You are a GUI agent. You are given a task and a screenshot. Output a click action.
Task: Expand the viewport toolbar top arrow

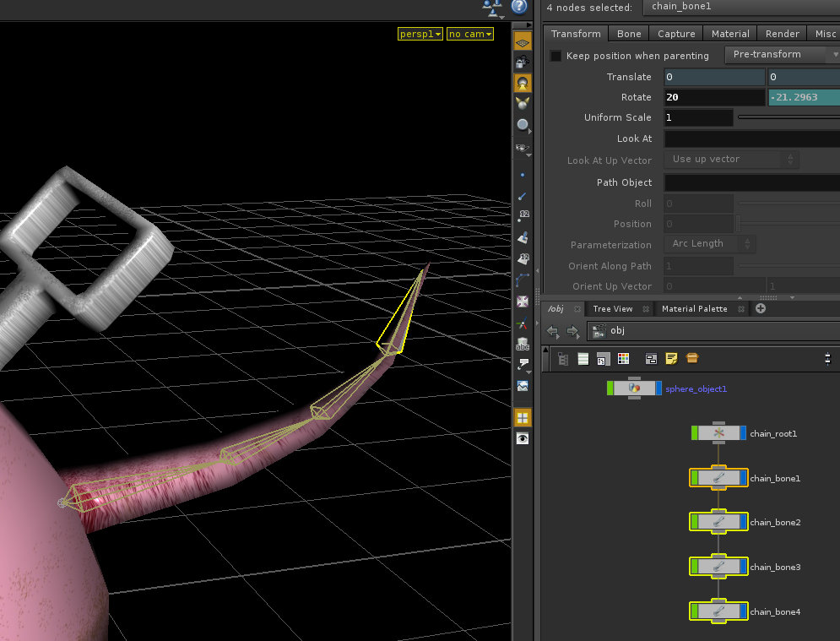[x=528, y=25]
